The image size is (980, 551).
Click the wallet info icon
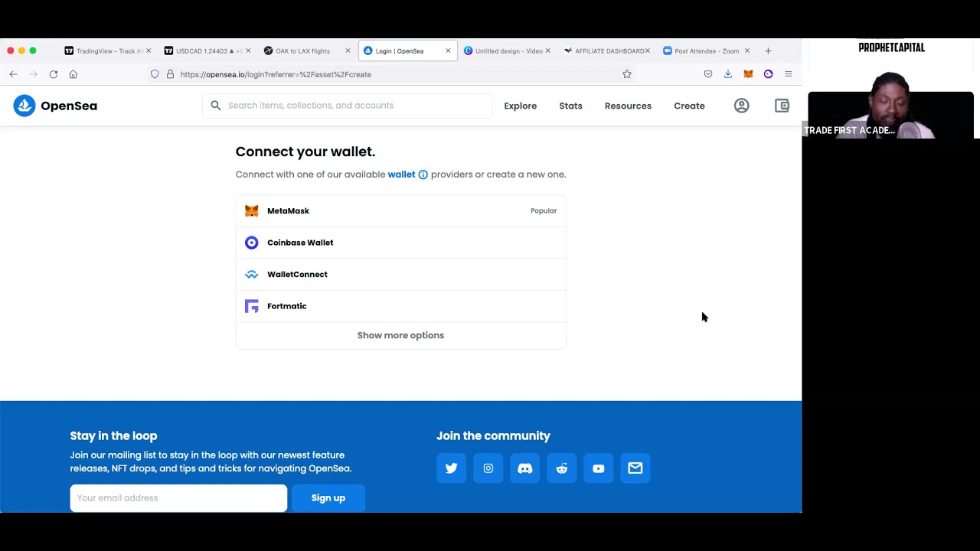(x=423, y=174)
